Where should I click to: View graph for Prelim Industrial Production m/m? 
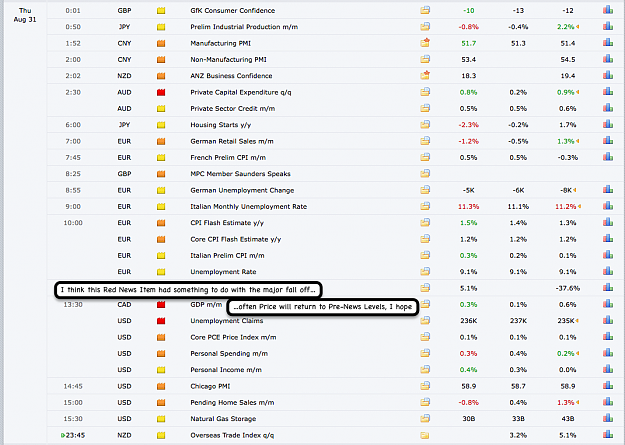tap(608, 26)
